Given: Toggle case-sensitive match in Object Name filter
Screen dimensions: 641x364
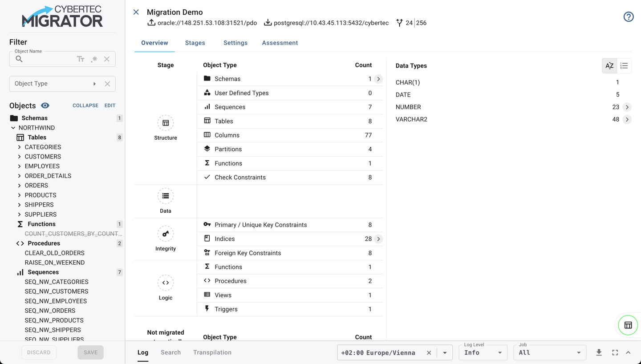Looking at the screenshot, I should click(x=81, y=59).
